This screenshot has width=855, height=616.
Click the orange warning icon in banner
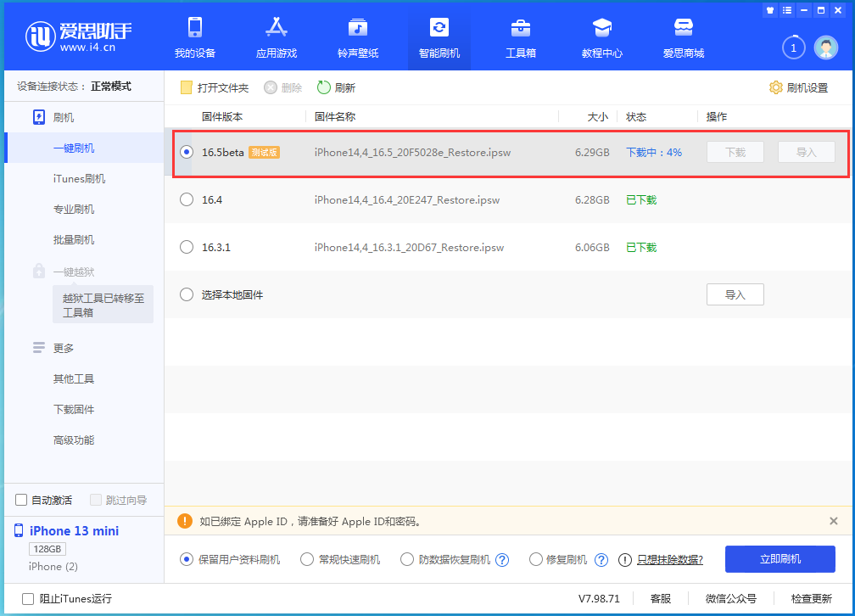(x=185, y=521)
